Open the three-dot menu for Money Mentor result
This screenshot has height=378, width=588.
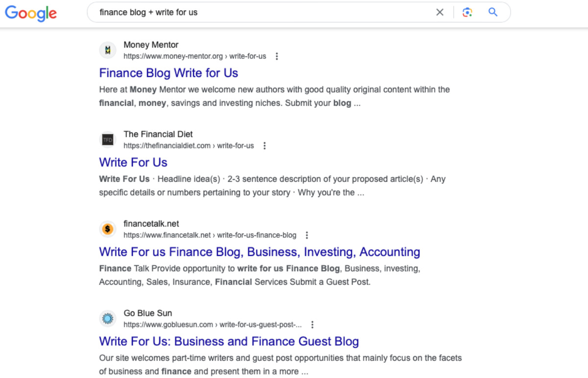click(277, 56)
